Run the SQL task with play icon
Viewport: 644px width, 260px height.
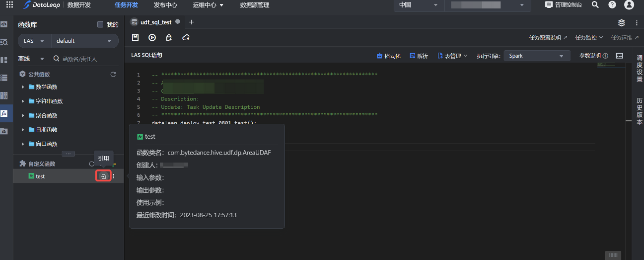pyautogui.click(x=152, y=37)
